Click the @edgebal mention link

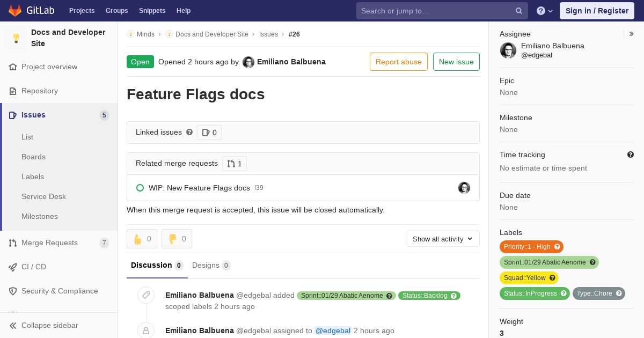[333, 330]
